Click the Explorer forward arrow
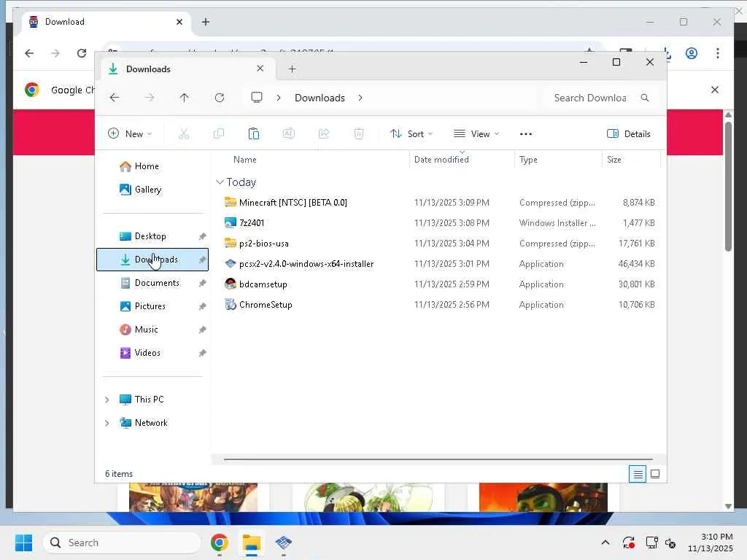The image size is (747, 560). tap(150, 98)
